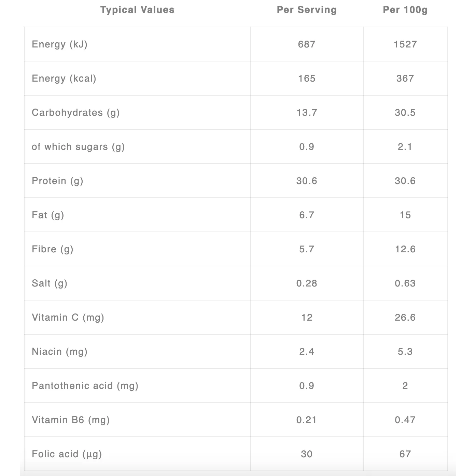The image size is (476, 476).
Task: Click the "Protein (g)" row label
Action: (57, 181)
